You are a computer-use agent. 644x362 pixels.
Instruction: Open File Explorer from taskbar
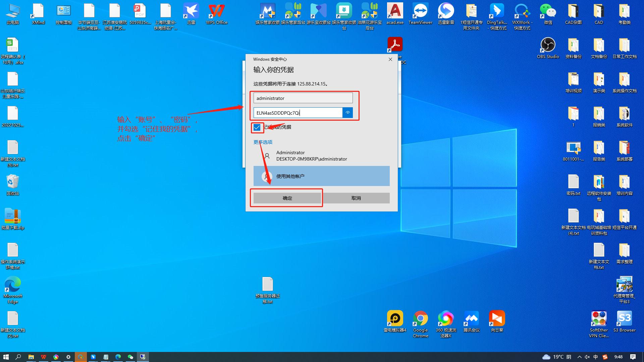[31, 357]
